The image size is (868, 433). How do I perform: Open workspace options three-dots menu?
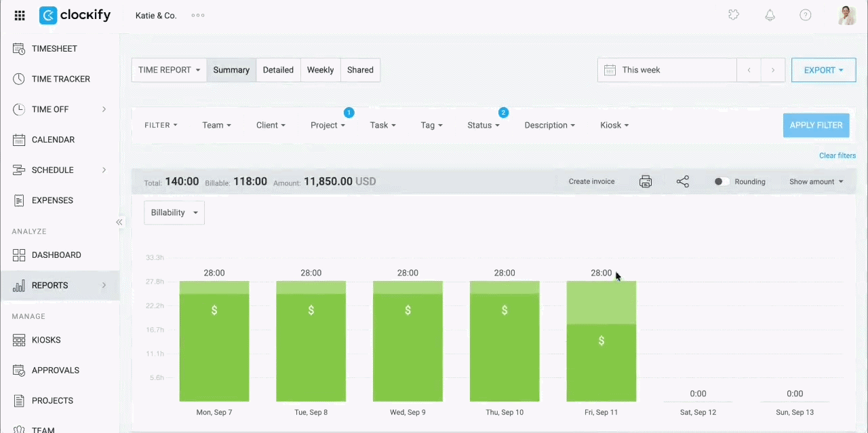(x=198, y=15)
